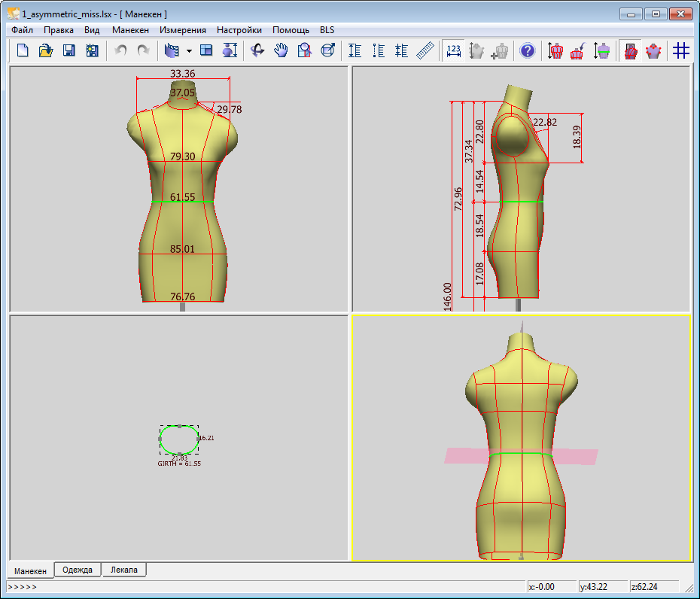
Task: Toggle the grid view button
Action: [x=681, y=50]
